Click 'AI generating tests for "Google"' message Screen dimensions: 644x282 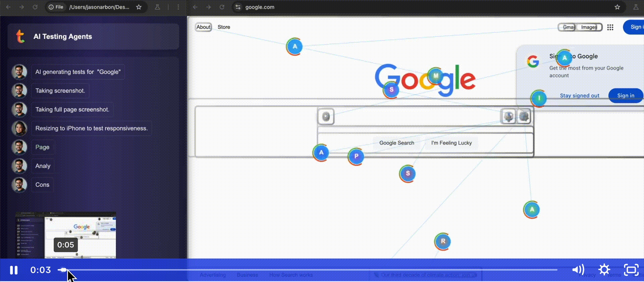(78, 72)
